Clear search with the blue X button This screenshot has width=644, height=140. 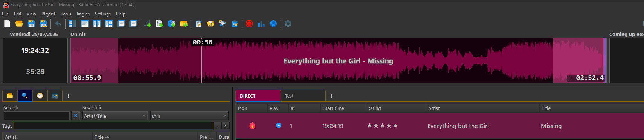(76, 116)
